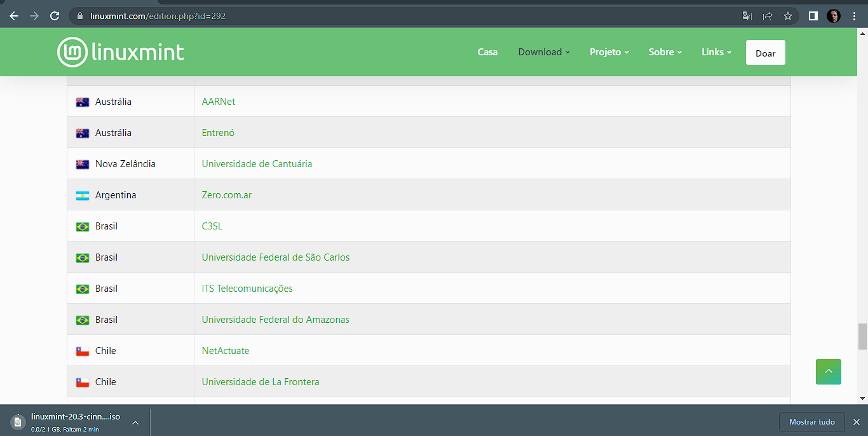Screen dimensions: 868x436
Task: Click the New Zealand flag icon
Action: point(83,165)
